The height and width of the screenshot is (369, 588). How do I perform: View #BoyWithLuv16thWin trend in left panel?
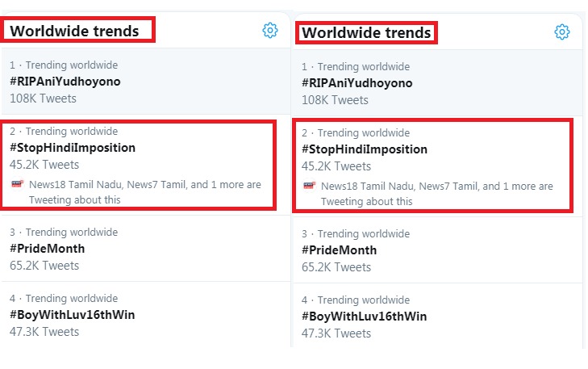tap(72, 315)
